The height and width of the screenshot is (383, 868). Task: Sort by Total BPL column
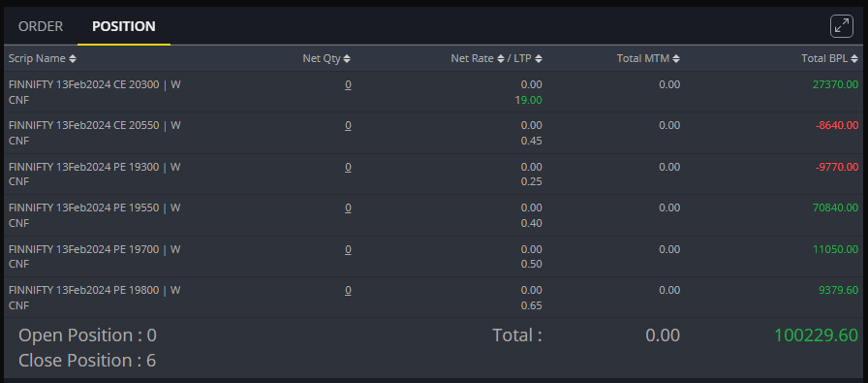854,58
